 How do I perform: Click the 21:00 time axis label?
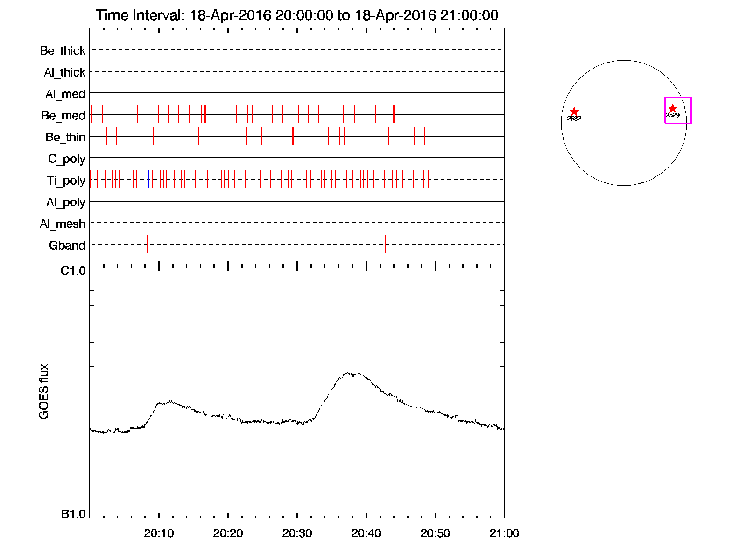[504, 533]
